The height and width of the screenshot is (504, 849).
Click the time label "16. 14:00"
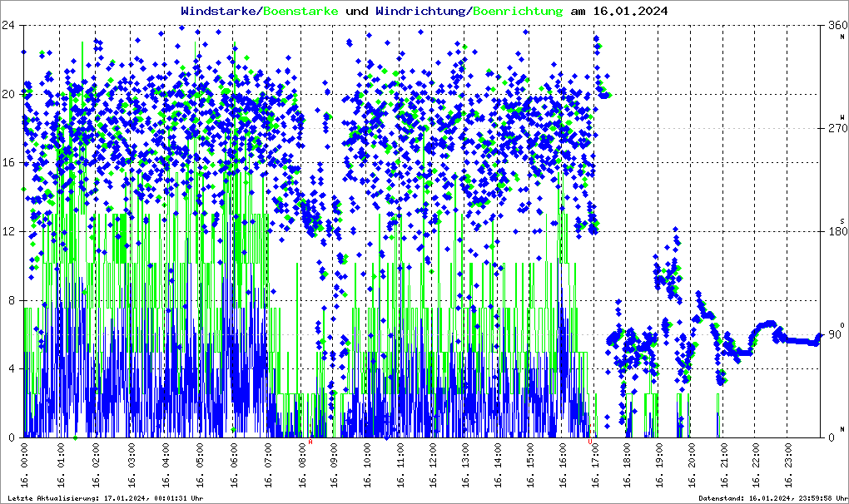click(498, 465)
